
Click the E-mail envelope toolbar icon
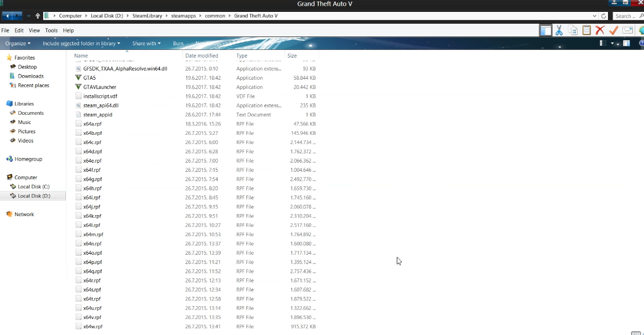[x=627, y=30]
